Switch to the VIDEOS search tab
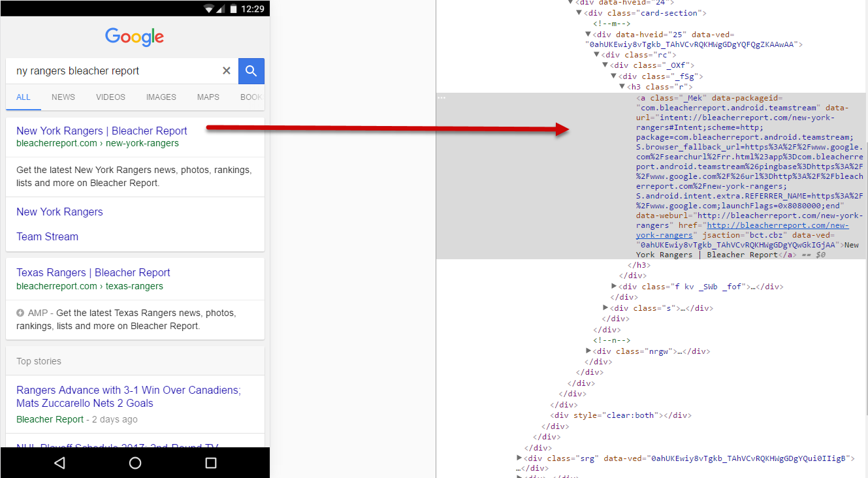Screen dimensions: 868x478 coord(110,97)
